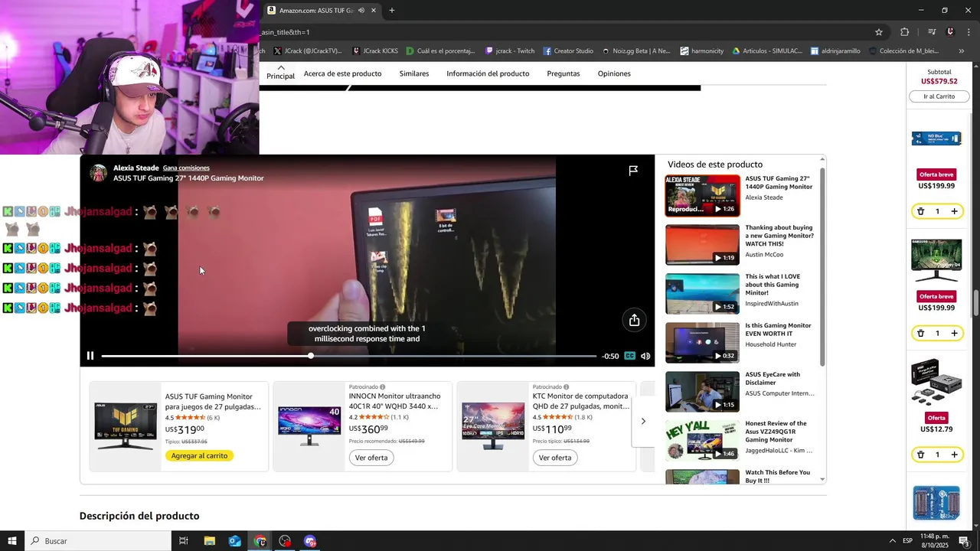Screen dimensions: 980x551
Task: Open the ASUS TUF rating stars dropdown
Action: coord(191,417)
